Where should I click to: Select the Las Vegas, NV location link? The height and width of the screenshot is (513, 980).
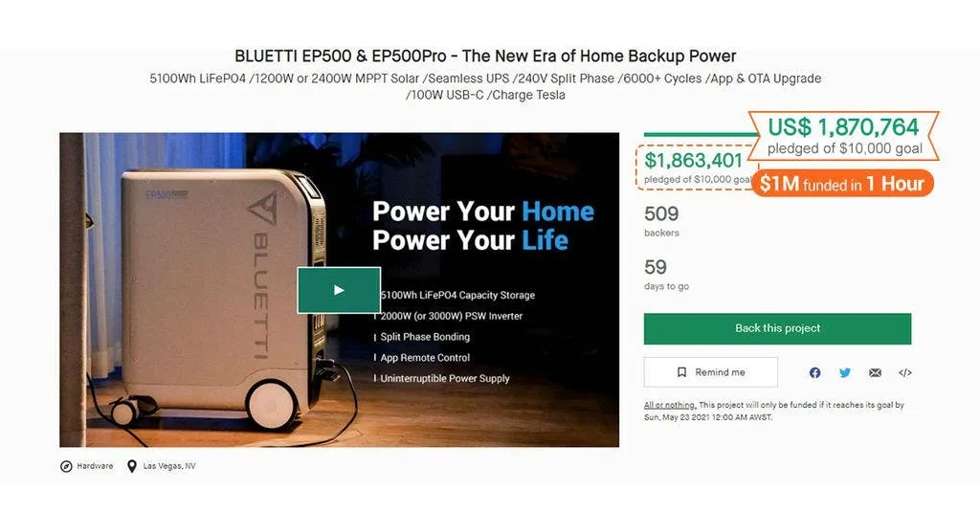[x=169, y=466]
